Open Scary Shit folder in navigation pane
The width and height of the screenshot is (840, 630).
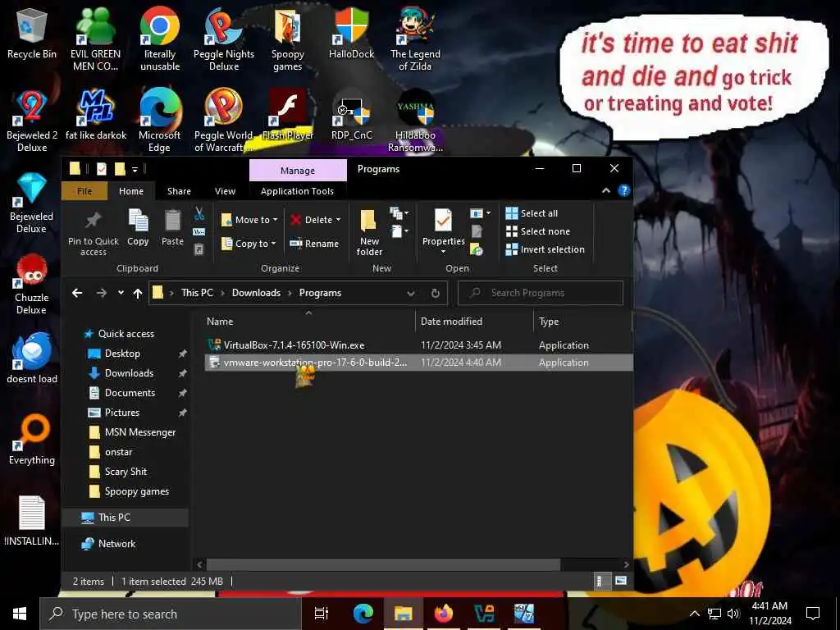[x=126, y=472]
